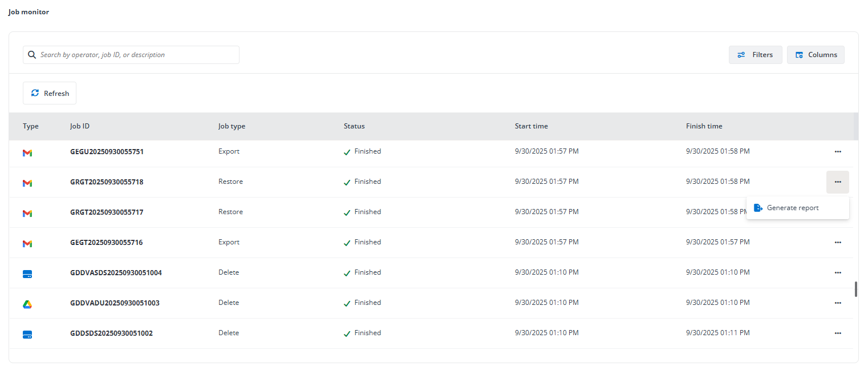Click the Gmail icon beside GEGT20250930055716

pos(27,244)
